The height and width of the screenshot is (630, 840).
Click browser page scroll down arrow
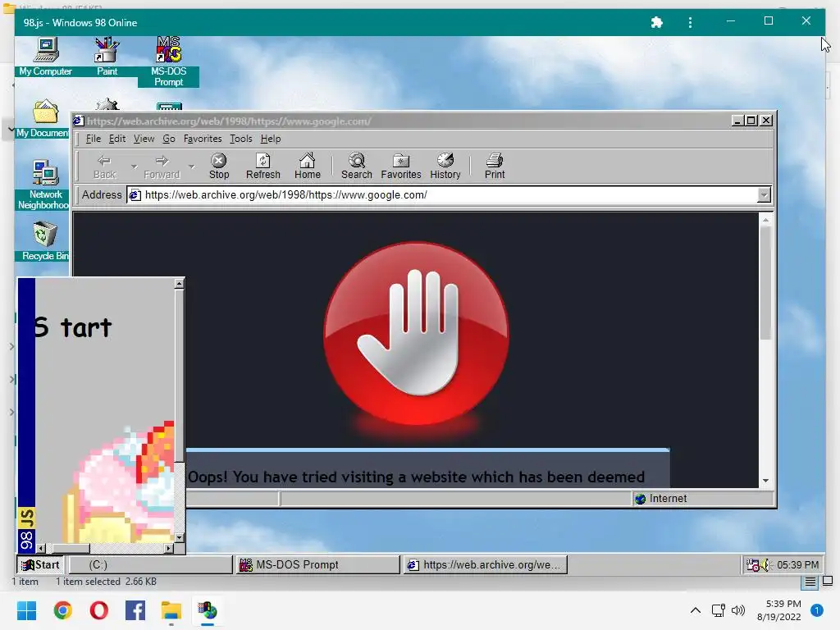[765, 481]
